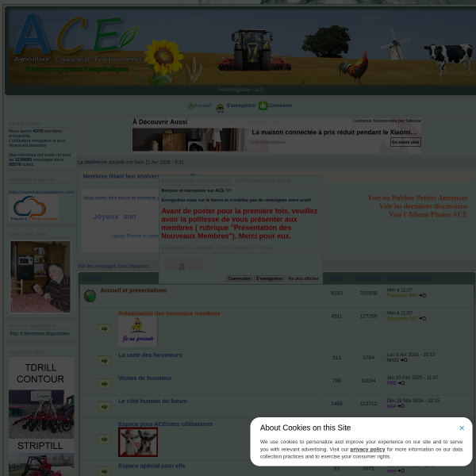Open the Présentation des nouveaux membres forum
Viewport: 476px width, 476px height.
click(x=169, y=313)
